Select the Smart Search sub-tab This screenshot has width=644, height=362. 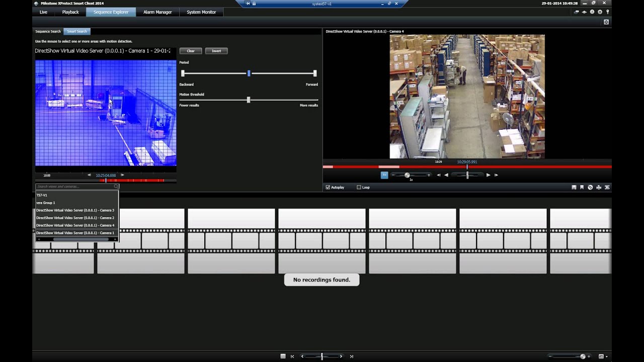tap(77, 32)
